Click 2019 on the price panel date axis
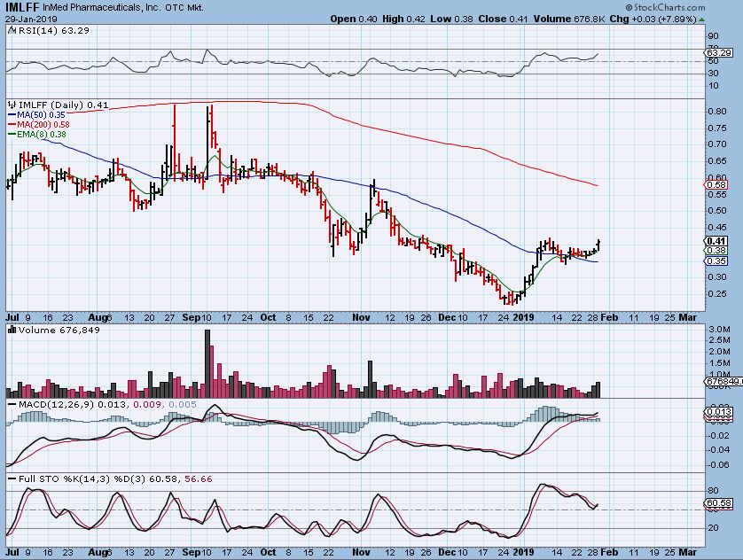 point(524,317)
